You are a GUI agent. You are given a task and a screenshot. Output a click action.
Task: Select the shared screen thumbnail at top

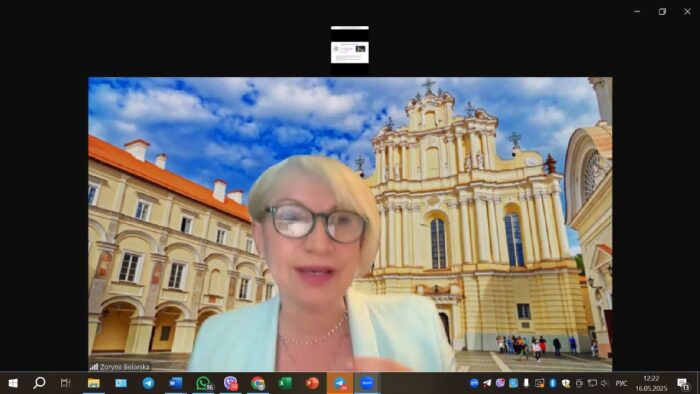coord(350,50)
